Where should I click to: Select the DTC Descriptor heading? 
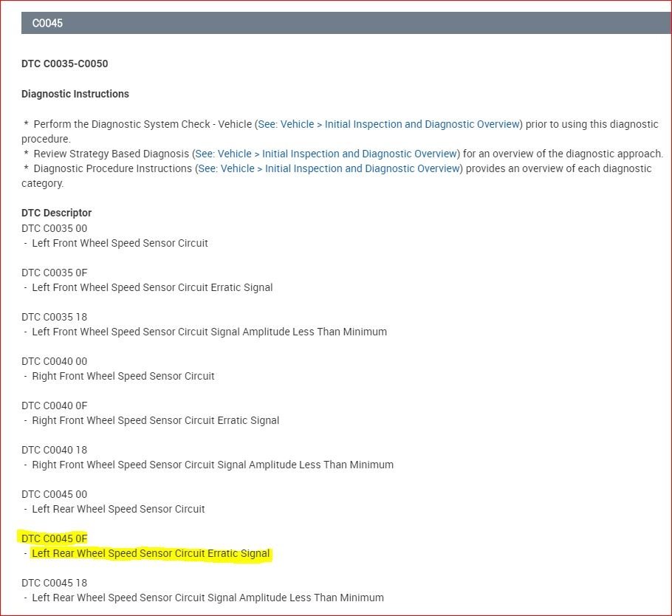click(x=57, y=213)
